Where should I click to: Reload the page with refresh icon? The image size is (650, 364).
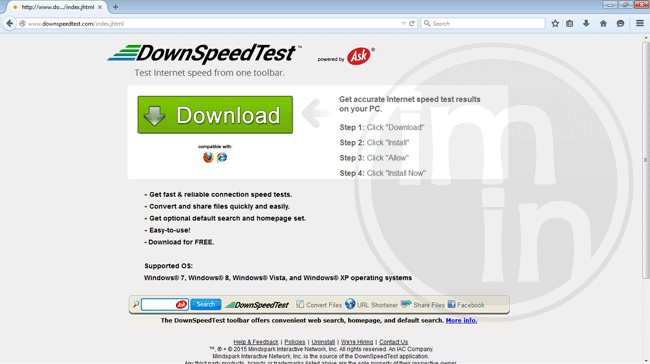click(x=412, y=24)
